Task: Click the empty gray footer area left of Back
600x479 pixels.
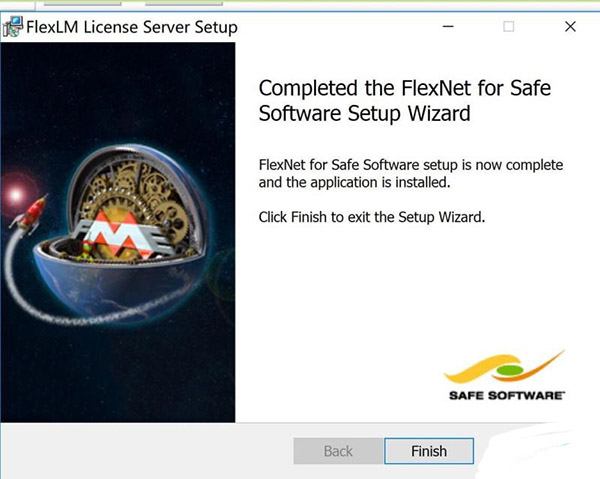Action: 147,451
